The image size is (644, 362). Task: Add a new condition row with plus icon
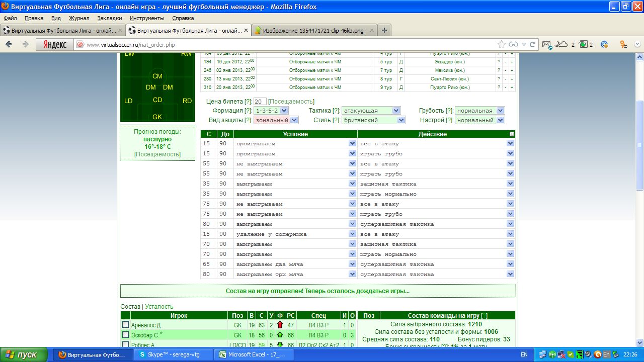coord(512,134)
